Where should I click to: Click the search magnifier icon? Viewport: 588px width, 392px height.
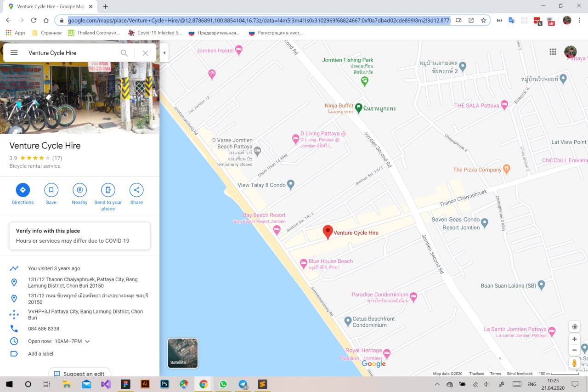[x=124, y=53]
